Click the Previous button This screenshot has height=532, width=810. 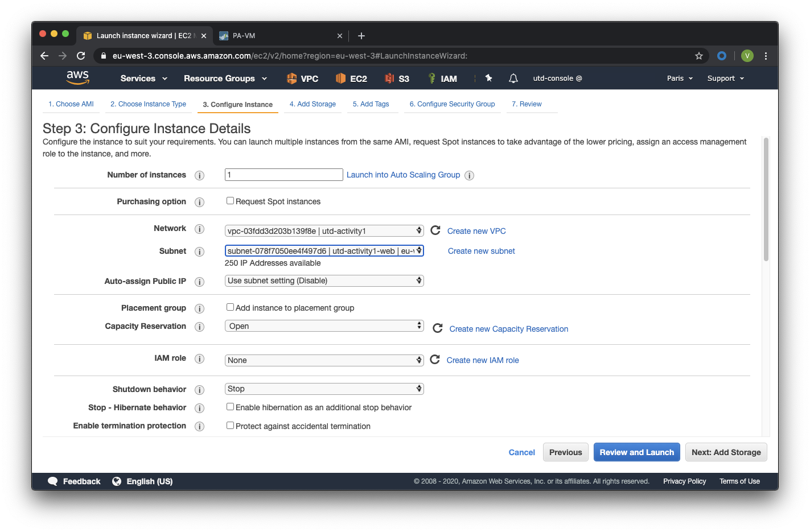566,452
